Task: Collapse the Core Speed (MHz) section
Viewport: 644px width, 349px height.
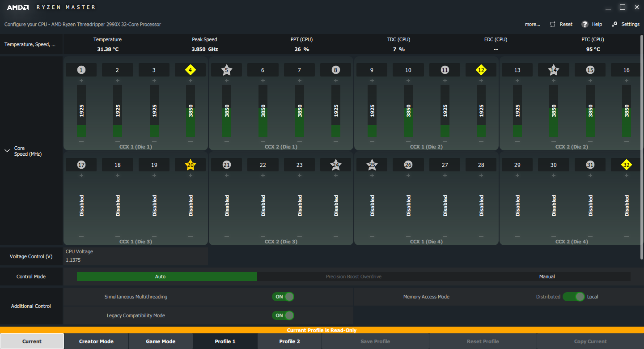Action: pyautogui.click(x=7, y=151)
